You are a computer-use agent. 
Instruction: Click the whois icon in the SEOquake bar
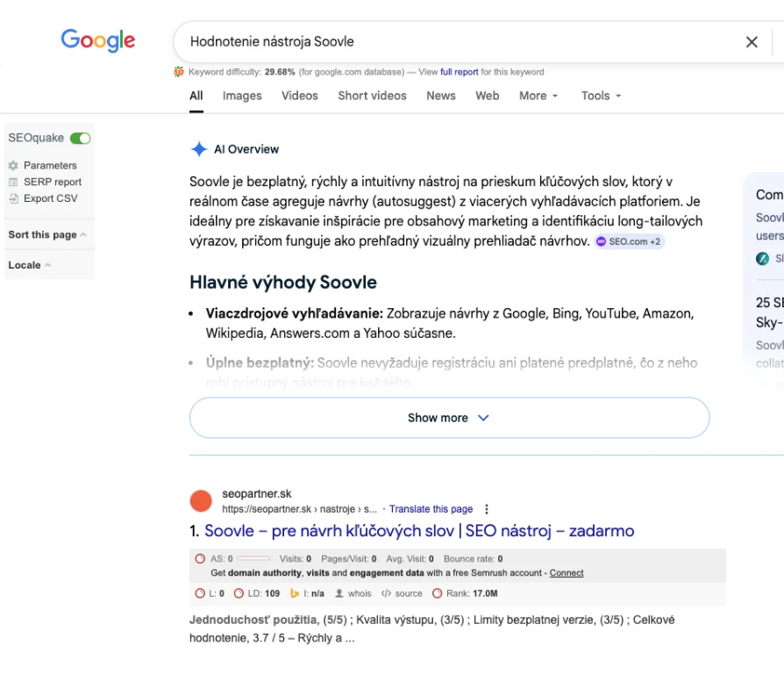coord(339,593)
